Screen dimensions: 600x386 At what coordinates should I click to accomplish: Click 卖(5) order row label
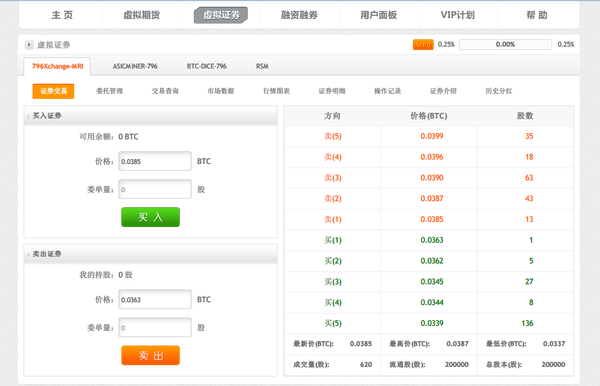click(x=333, y=136)
